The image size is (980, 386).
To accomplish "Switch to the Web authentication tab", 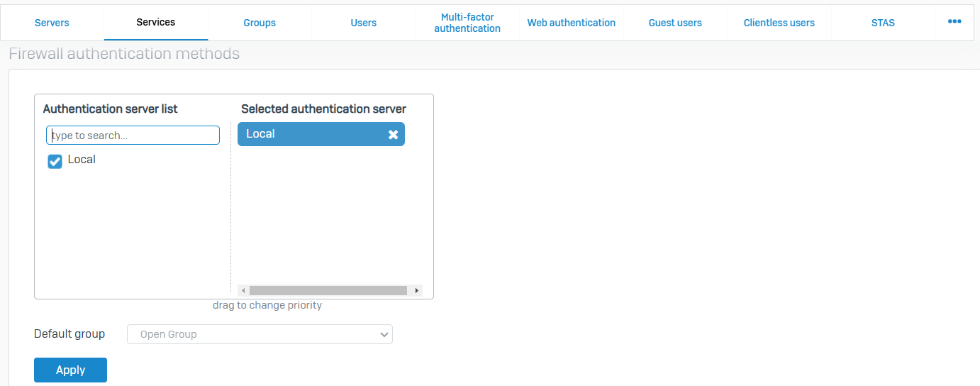I will pos(571,23).
